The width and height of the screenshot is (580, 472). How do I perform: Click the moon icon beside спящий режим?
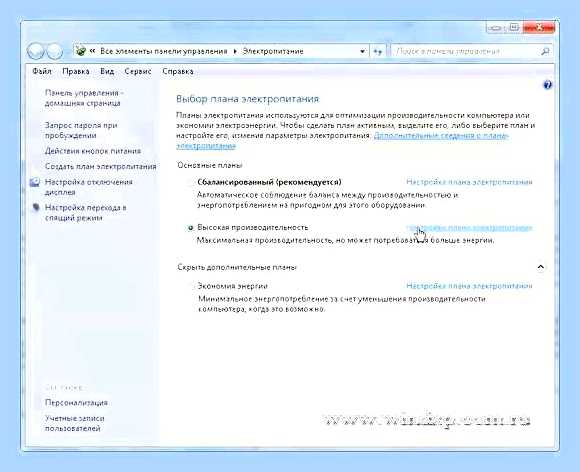36,208
